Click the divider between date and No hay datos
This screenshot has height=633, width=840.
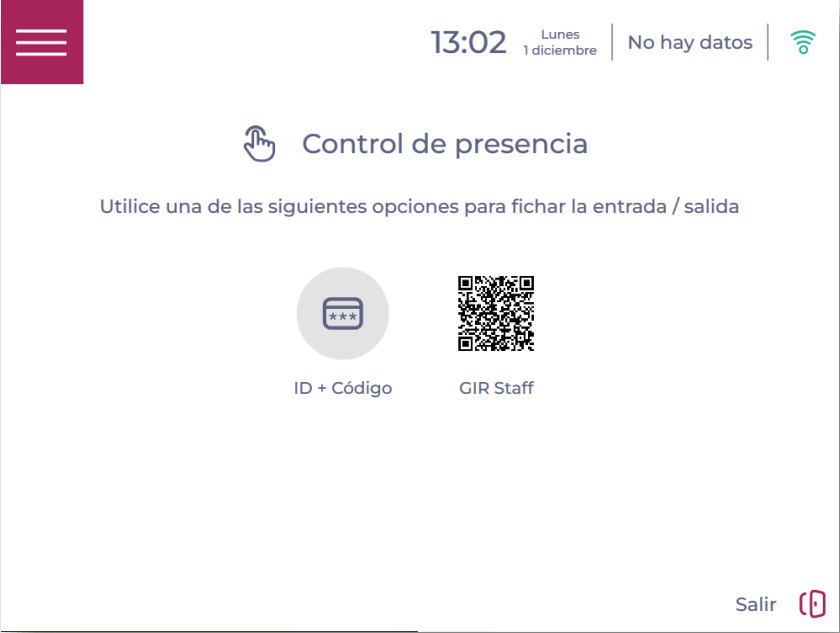[612, 42]
